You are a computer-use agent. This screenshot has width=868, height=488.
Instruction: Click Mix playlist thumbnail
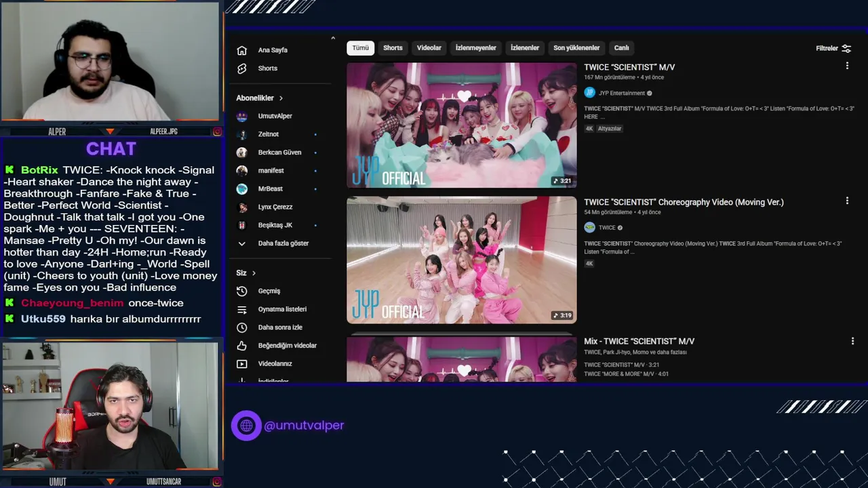[462, 359]
